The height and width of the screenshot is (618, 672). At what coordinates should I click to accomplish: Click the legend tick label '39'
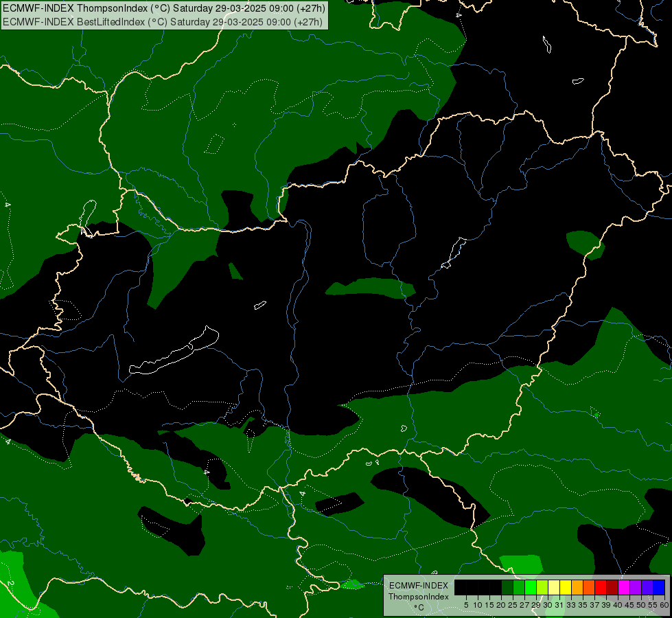[606, 605]
